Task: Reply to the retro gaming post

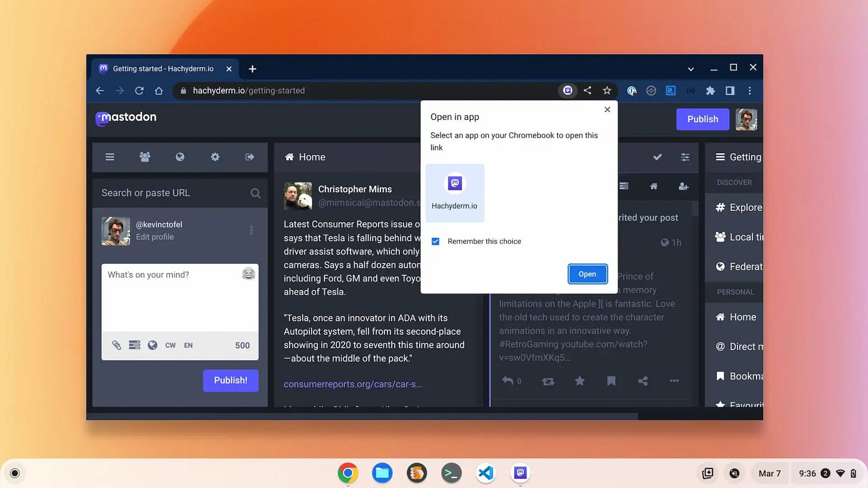Action: pos(508,381)
